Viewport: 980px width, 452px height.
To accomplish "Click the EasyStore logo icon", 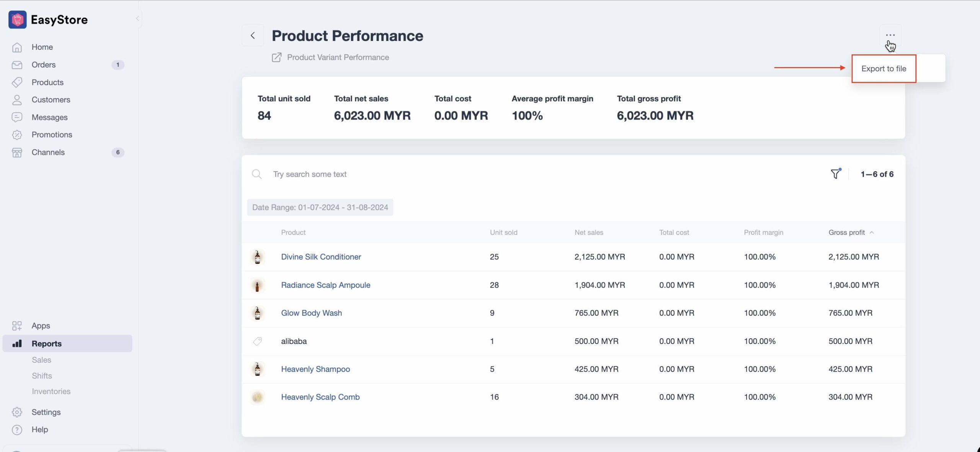I will tap(17, 20).
